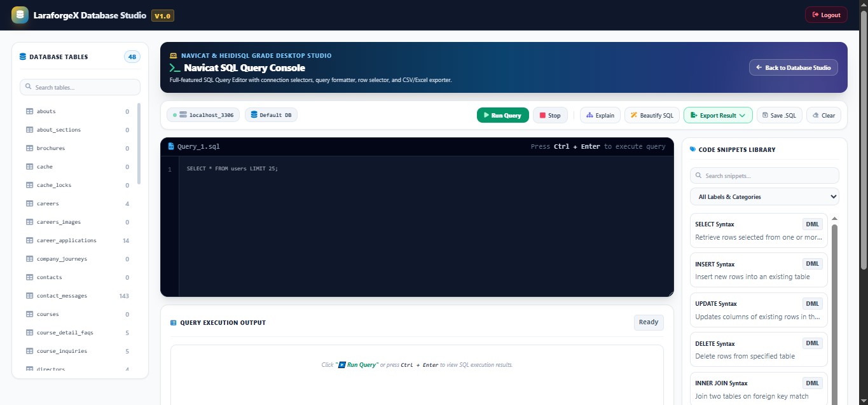Select the localhost_3306 connection chip
Screen dimensions: 868x405
(203, 115)
